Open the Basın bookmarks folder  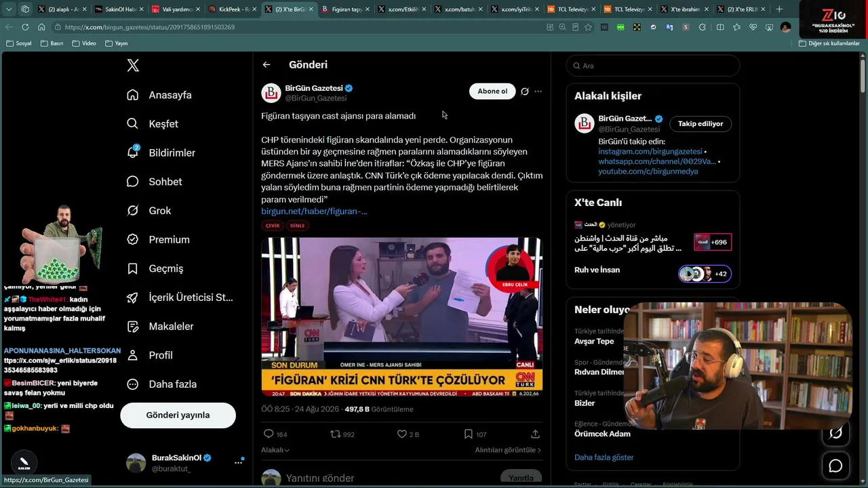pos(52,43)
